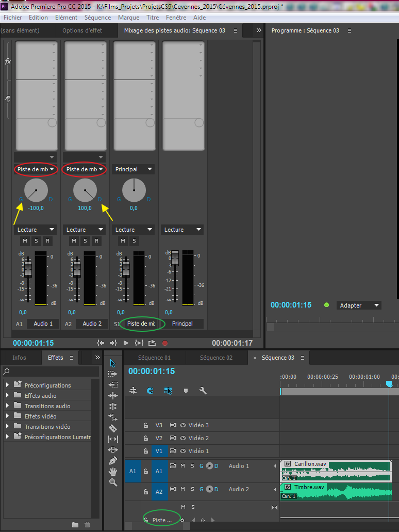Toggle Vidéo 3 track visibility eye

[x=183, y=425]
